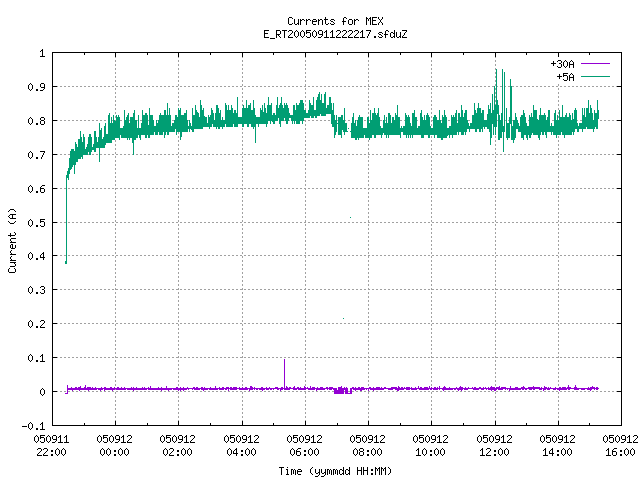This screenshot has height=480, width=640.
Task: Click the green +5A legend line sample
Action: tap(595, 76)
